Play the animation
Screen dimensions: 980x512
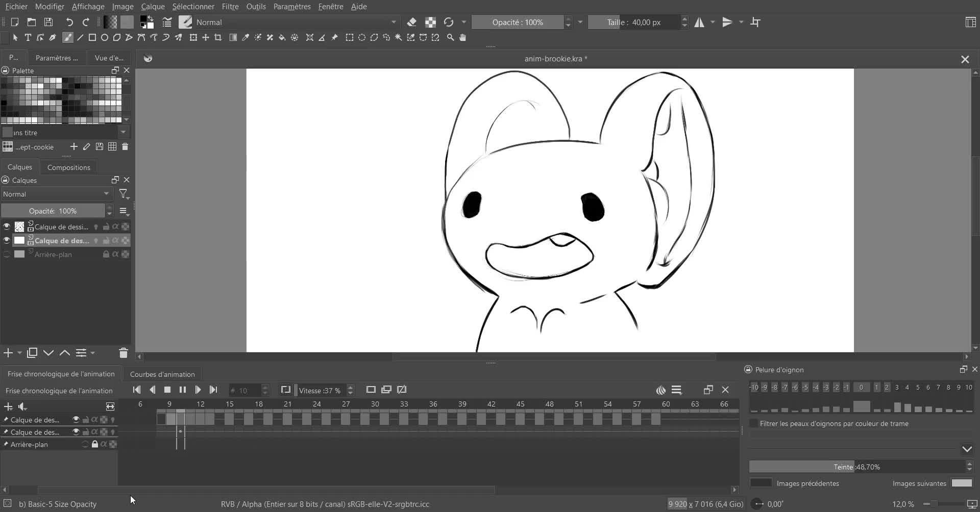198,390
